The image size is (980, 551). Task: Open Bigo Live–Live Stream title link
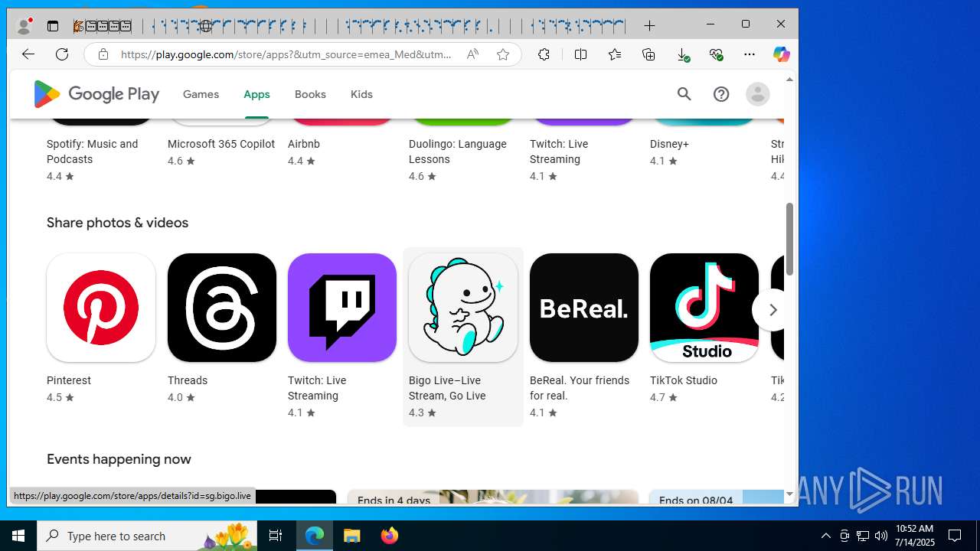(447, 388)
